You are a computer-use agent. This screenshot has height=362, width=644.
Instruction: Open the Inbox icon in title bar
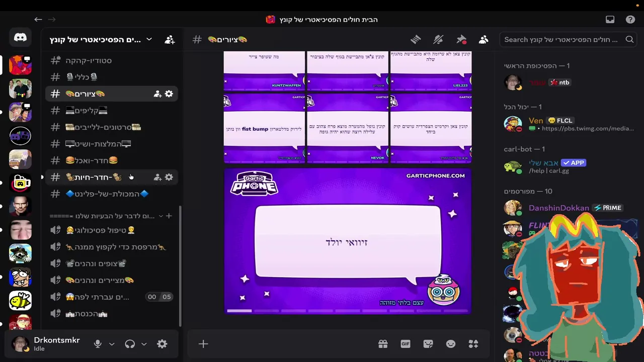click(x=610, y=20)
